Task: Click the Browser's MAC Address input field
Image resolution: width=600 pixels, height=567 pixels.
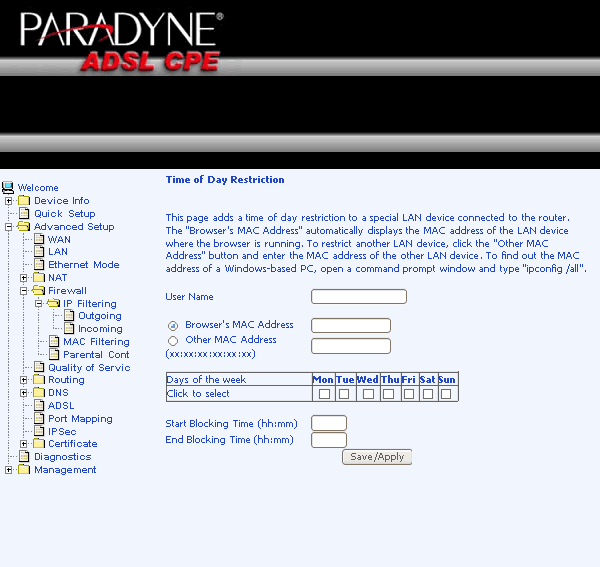Action: [x=351, y=326]
